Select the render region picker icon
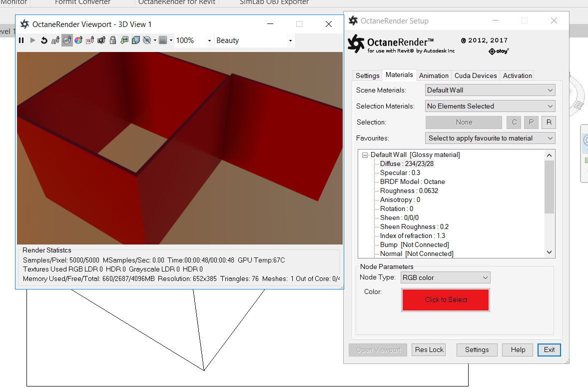Viewport: 588px width, 391px height. tap(90, 40)
